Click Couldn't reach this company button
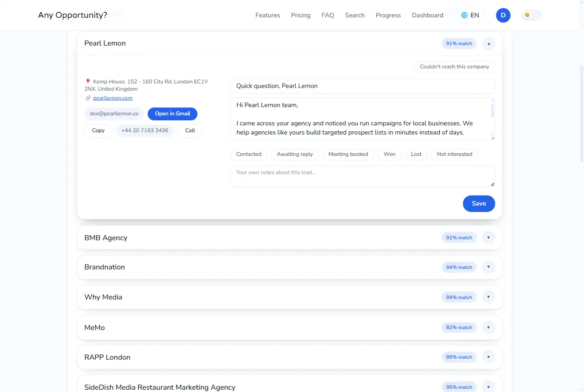Image resolution: width=584 pixels, height=392 pixels. (454, 67)
